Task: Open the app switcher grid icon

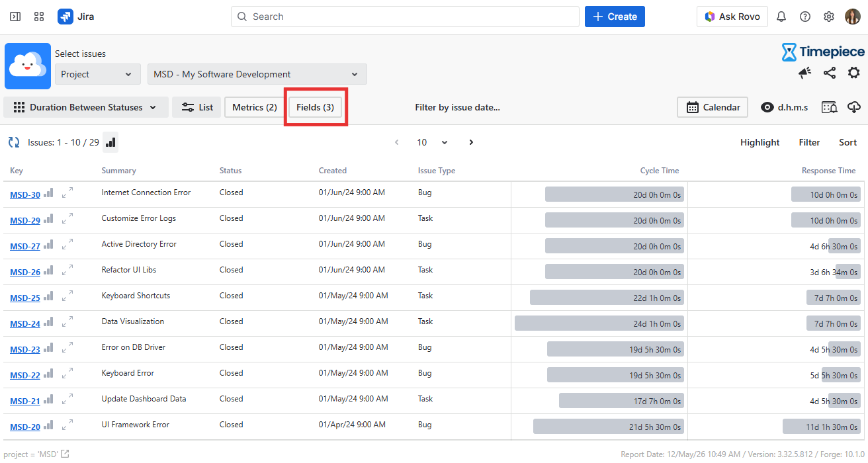Action: pos(39,17)
